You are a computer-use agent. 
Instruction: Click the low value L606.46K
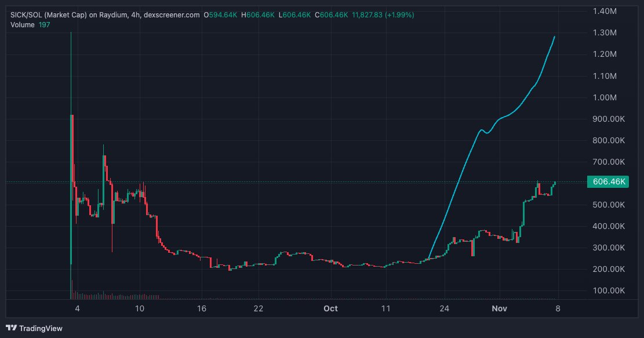pyautogui.click(x=294, y=15)
